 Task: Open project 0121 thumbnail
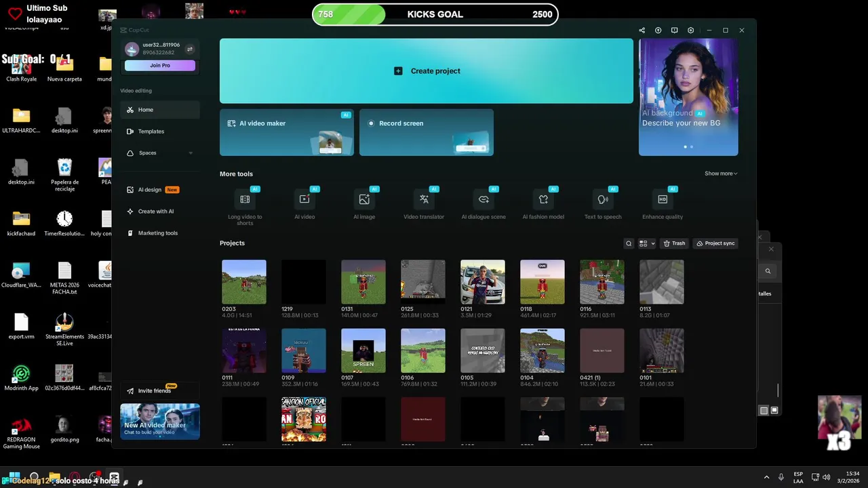click(483, 282)
